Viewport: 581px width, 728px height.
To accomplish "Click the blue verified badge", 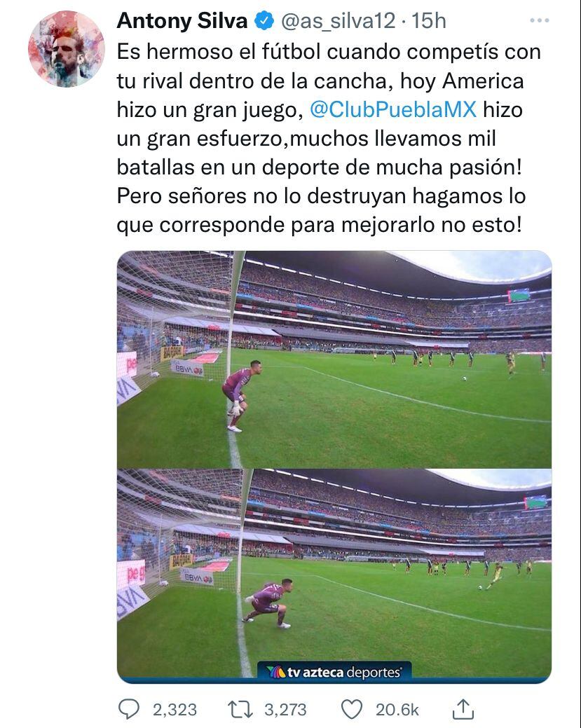I will click(x=265, y=21).
